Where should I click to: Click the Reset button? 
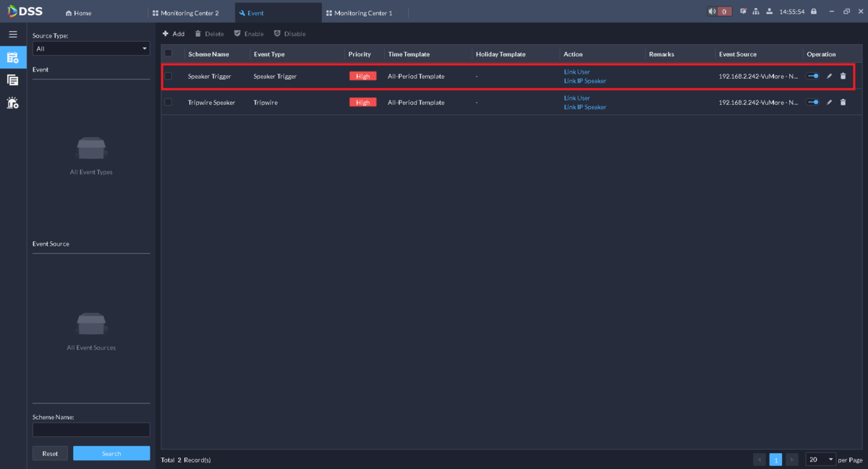point(50,453)
